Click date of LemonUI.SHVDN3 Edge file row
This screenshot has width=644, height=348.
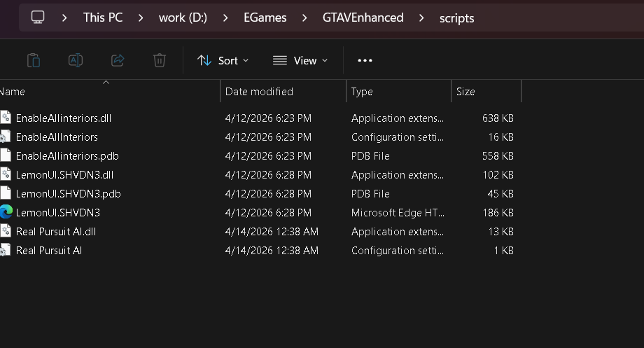tap(268, 212)
